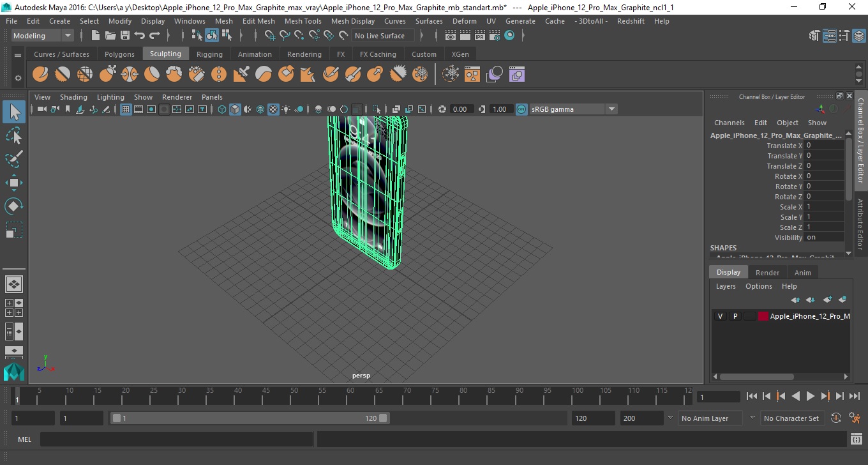Select the Freeze sculpting tool

[420, 75]
